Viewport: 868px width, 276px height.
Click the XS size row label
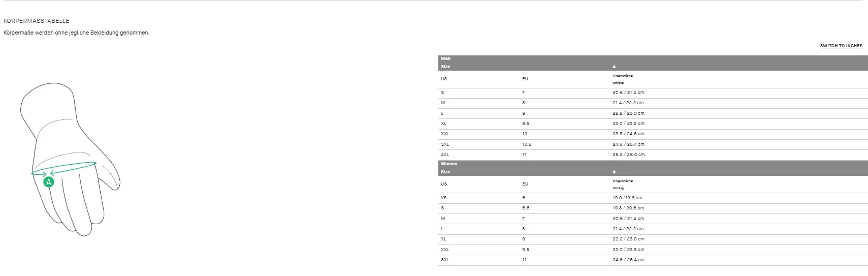pyautogui.click(x=444, y=198)
